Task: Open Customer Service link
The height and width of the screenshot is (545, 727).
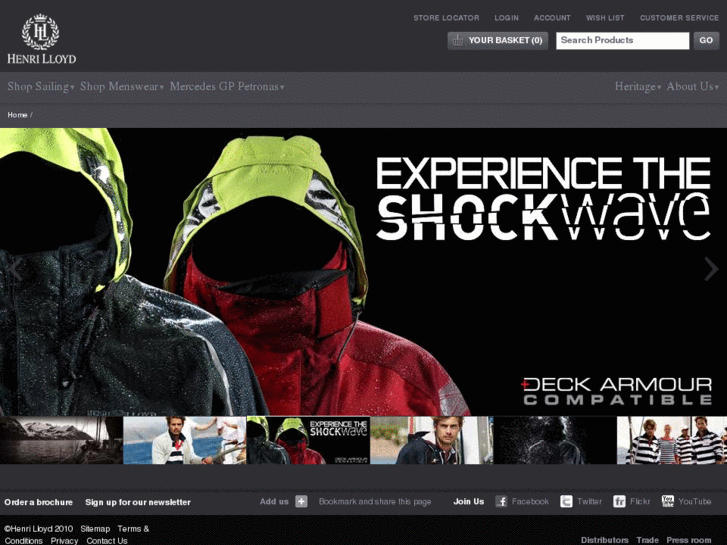Action: click(679, 18)
